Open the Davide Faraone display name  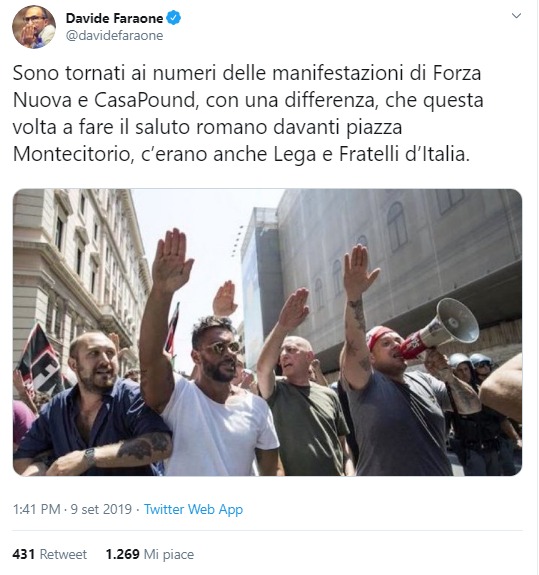pos(114,18)
